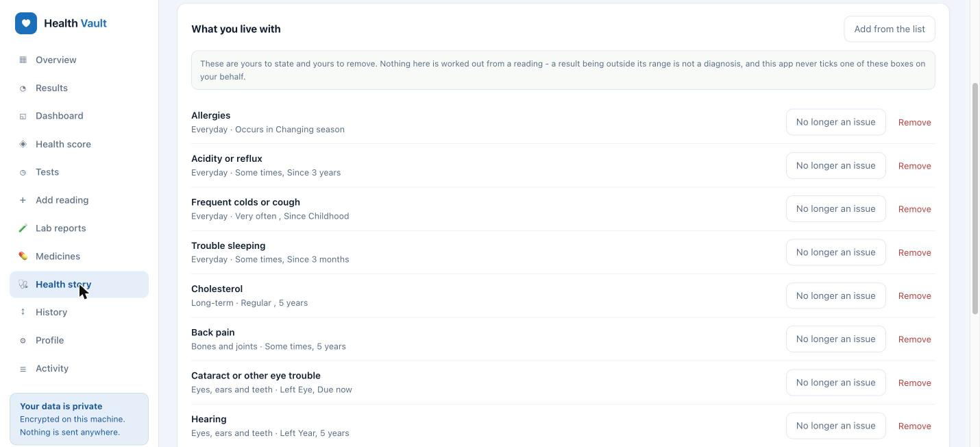Remove the Allergies condition
980x447 pixels.
pos(914,122)
